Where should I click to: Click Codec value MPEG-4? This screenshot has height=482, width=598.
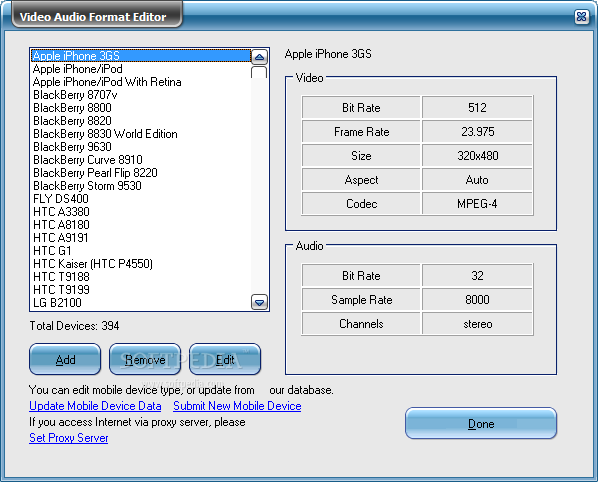[x=477, y=204]
